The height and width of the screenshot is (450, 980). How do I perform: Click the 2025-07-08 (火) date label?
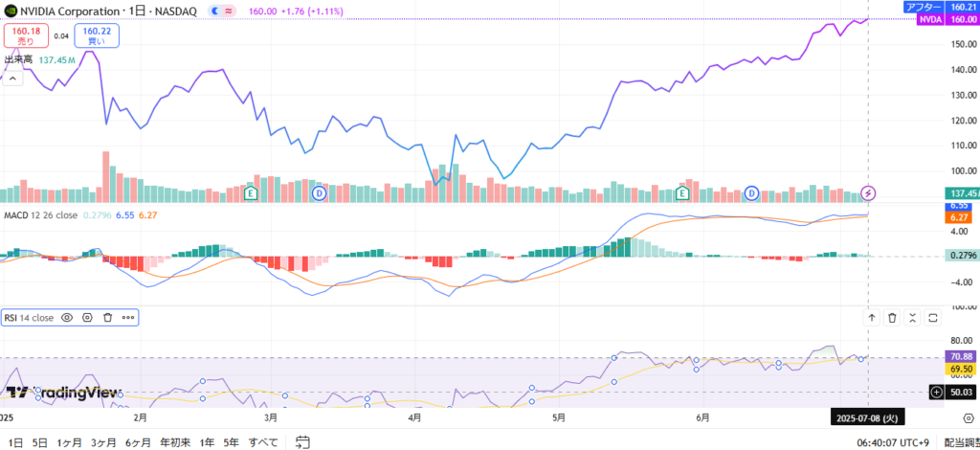click(867, 416)
